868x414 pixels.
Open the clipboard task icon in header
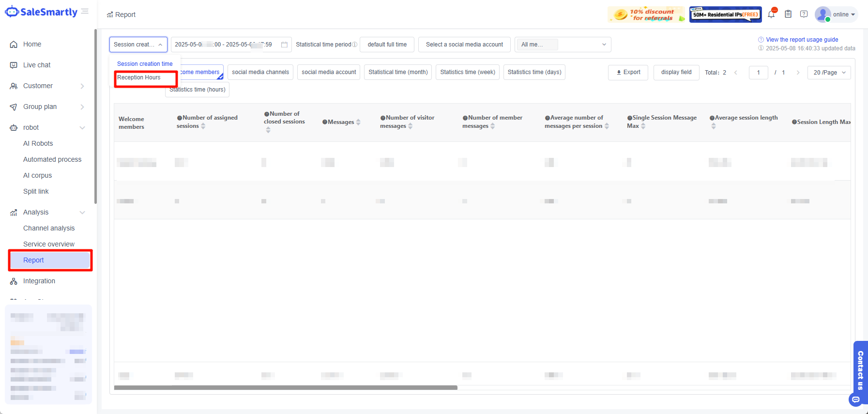[x=788, y=15]
